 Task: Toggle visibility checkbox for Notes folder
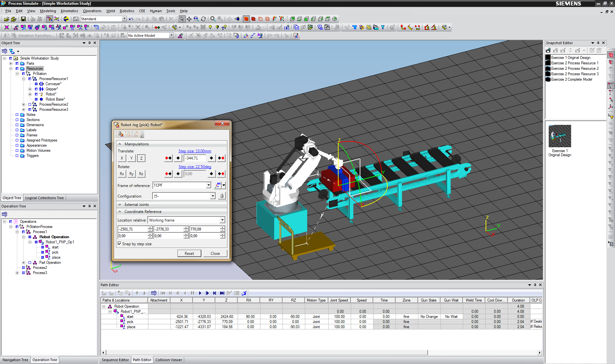(17, 115)
